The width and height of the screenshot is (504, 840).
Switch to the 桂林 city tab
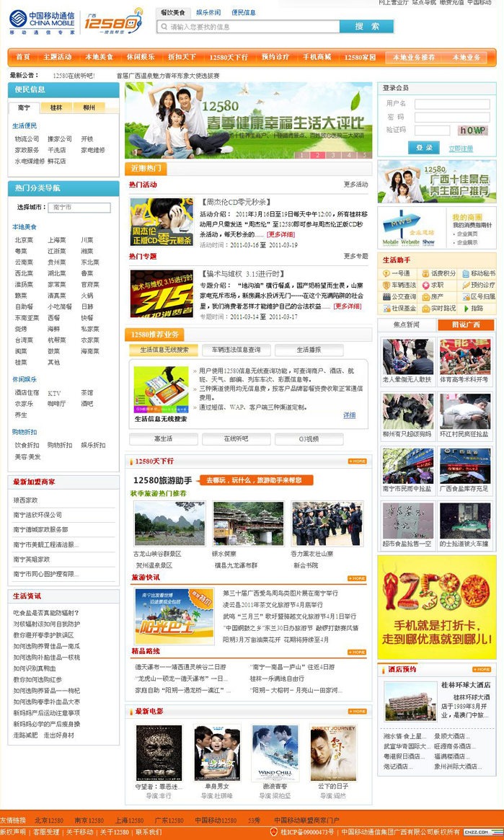pos(56,107)
